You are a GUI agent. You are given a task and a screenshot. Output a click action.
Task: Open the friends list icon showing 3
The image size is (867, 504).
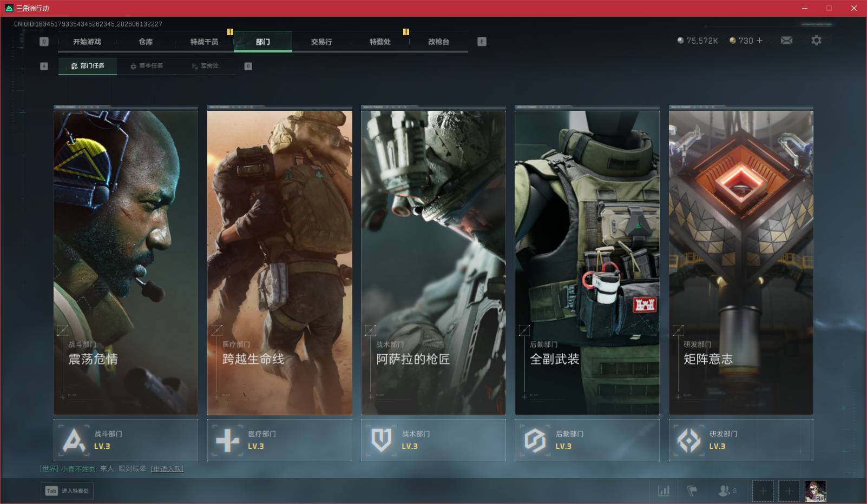click(x=727, y=490)
